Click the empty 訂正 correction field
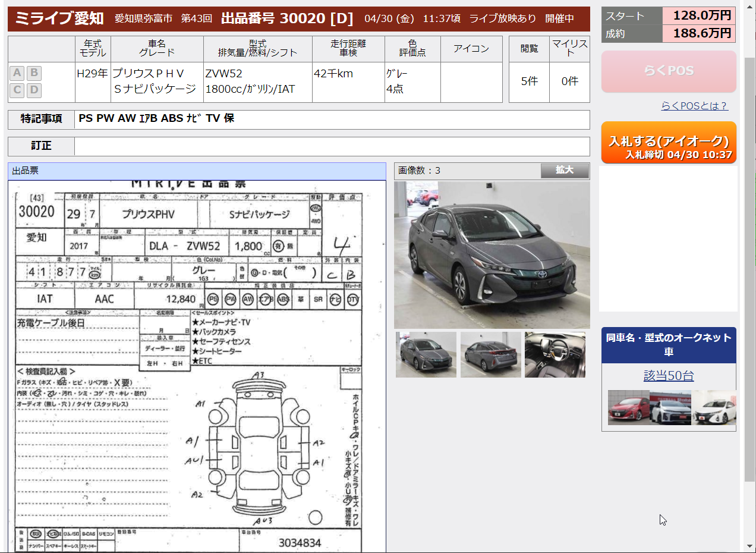The width and height of the screenshot is (756, 553). click(332, 146)
